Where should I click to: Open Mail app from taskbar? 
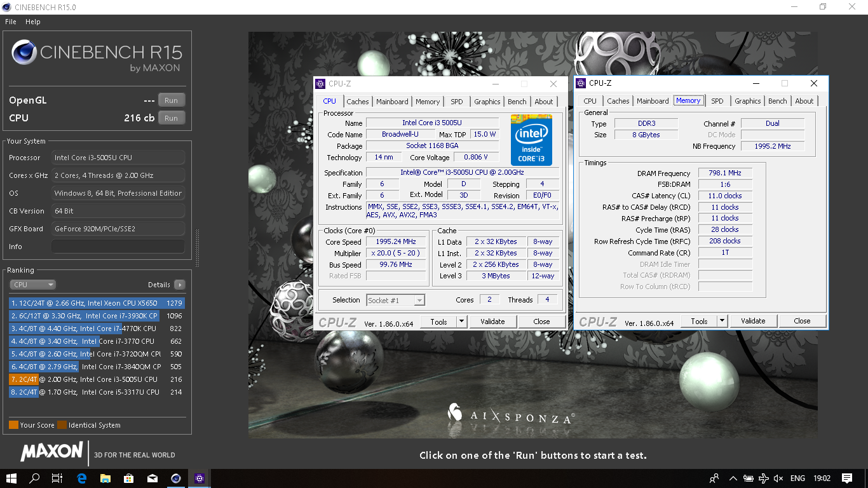(152, 478)
